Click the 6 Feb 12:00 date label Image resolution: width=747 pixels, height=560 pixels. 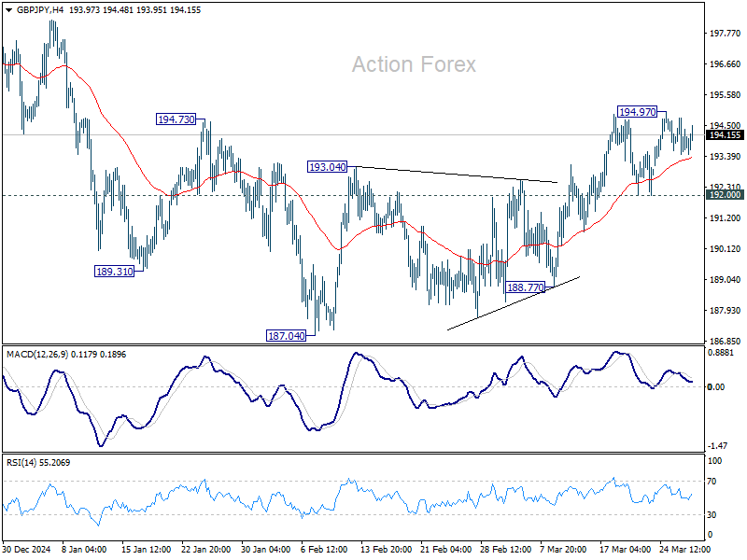tap(324, 549)
